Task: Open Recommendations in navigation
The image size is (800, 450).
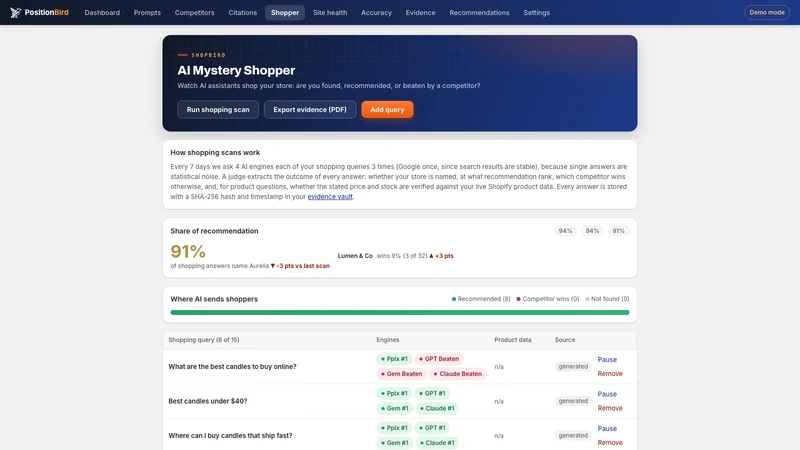Action: tap(479, 12)
